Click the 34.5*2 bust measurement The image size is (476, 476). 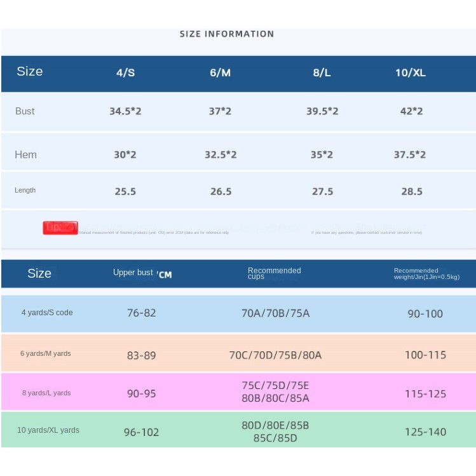(125, 111)
